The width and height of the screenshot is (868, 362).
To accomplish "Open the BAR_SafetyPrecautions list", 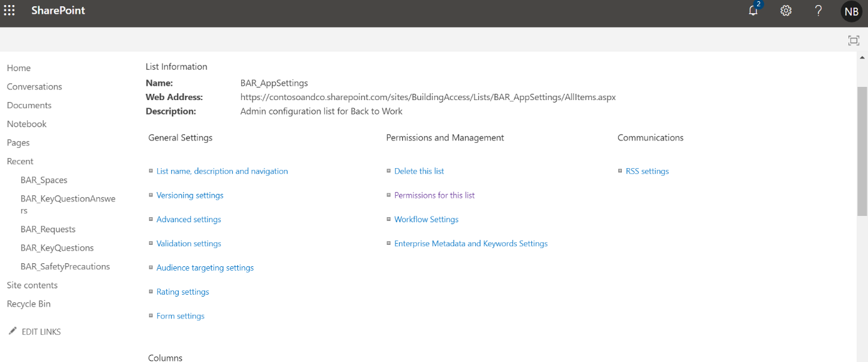I will [x=65, y=266].
